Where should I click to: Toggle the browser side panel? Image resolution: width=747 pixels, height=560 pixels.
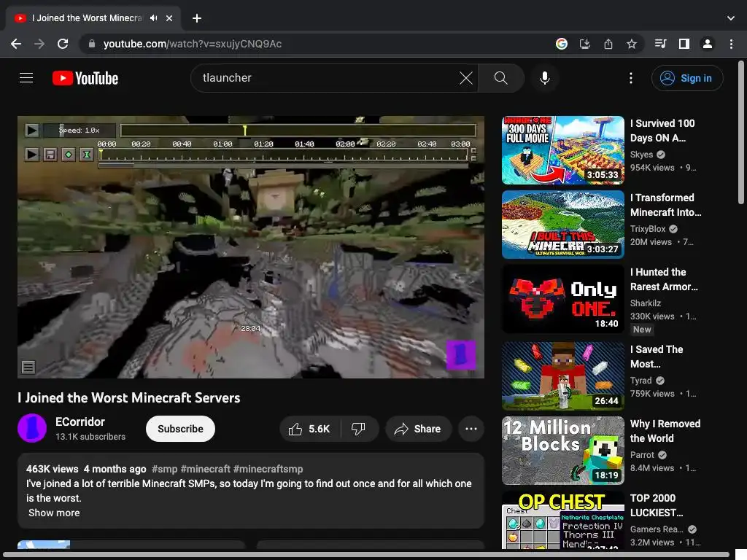[x=684, y=44]
